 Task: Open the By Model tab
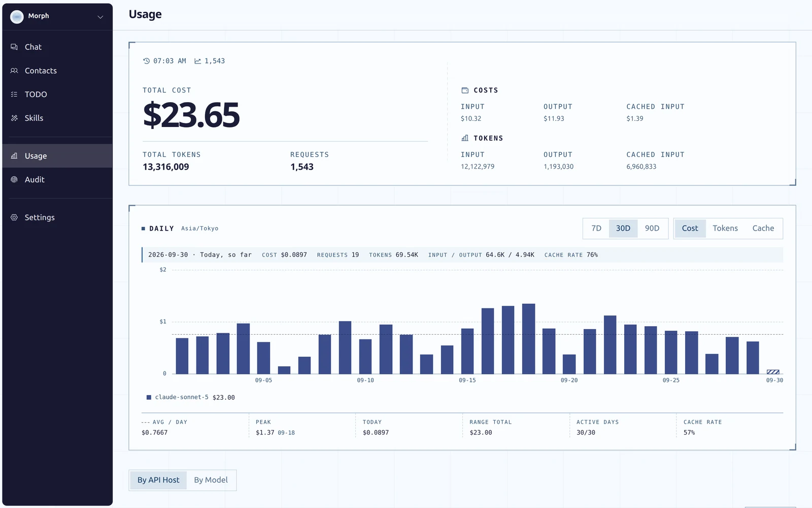[x=211, y=480]
